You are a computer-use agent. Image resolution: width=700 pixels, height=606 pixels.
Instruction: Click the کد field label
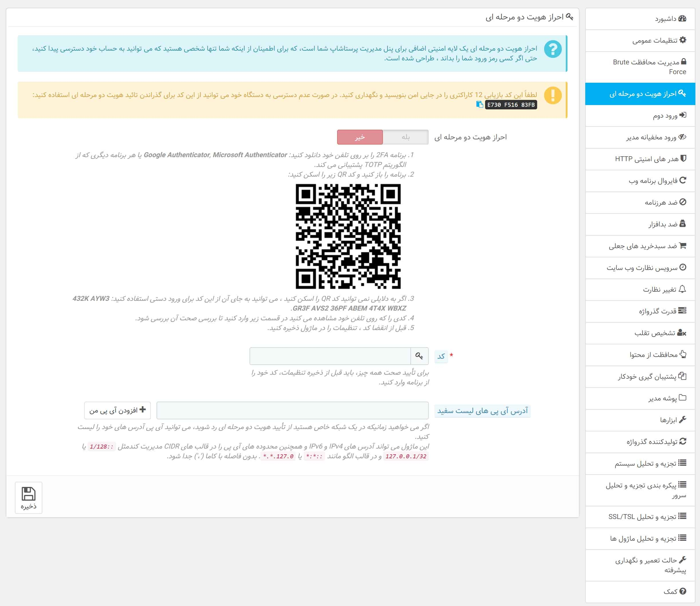(441, 356)
